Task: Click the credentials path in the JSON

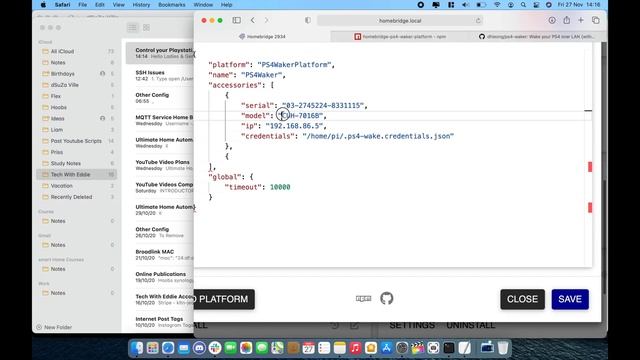Action: pyautogui.click(x=378, y=136)
